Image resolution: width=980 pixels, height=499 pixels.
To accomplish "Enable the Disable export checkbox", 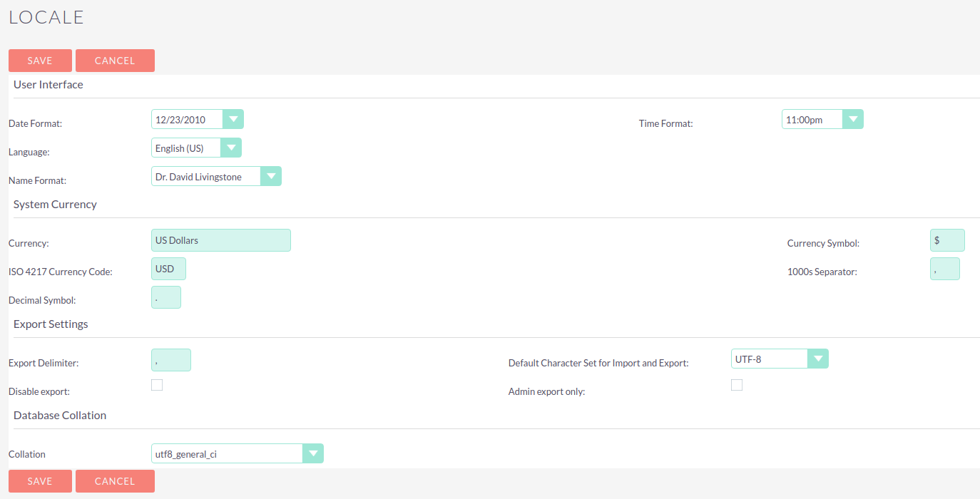I will [x=157, y=385].
